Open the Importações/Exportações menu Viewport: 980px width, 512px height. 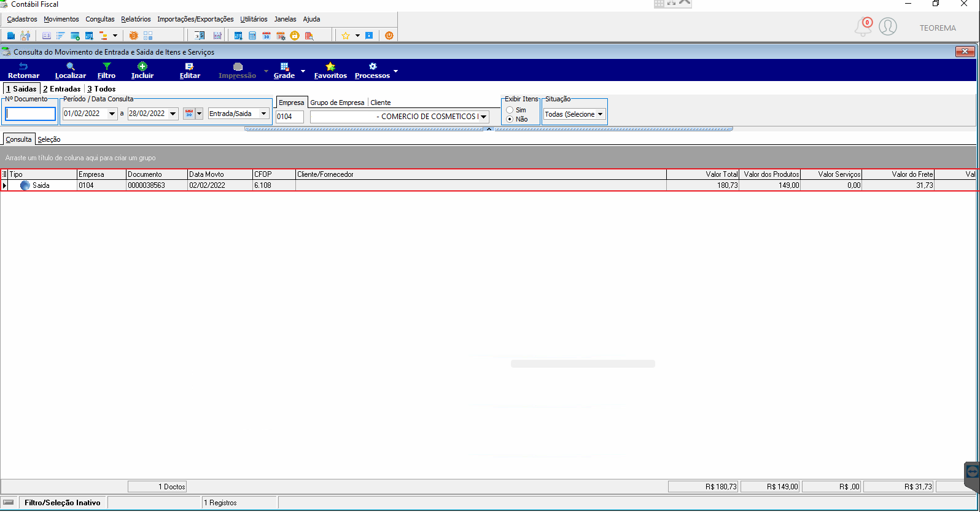(x=195, y=19)
